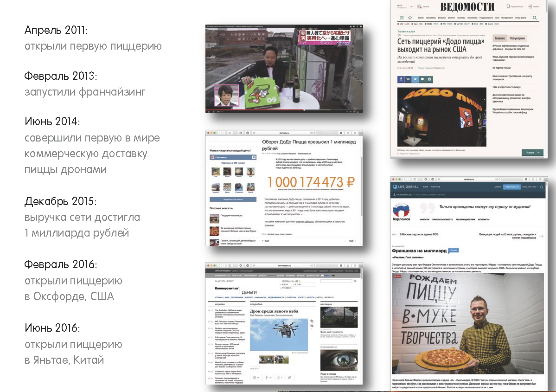This screenshot has width=556, height=392.
Task: Click the «Июнь 2014:» date text
Action: click(x=52, y=122)
